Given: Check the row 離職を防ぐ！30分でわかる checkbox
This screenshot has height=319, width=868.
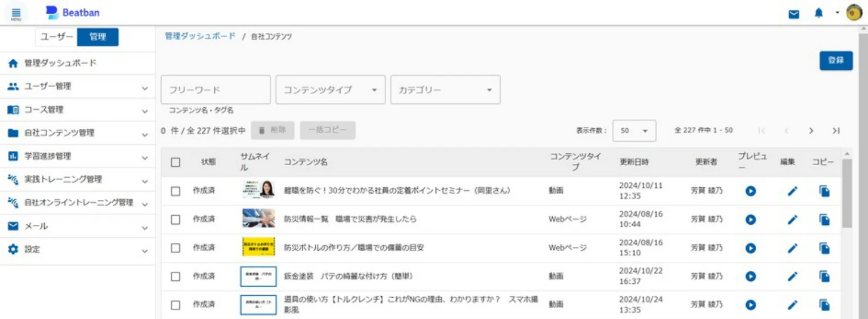Looking at the screenshot, I should click(x=176, y=191).
